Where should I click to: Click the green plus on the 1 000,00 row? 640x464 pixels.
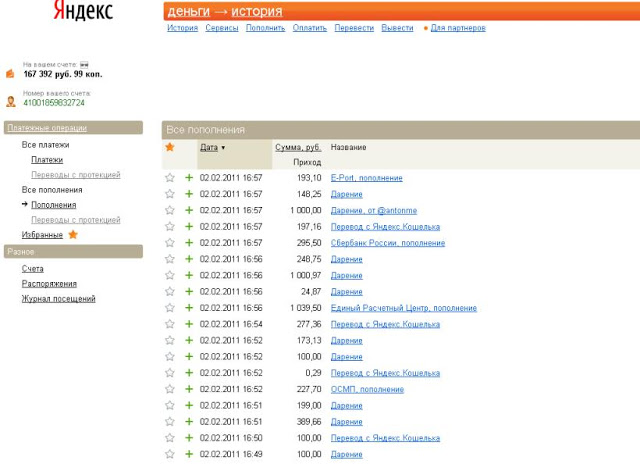point(189,210)
